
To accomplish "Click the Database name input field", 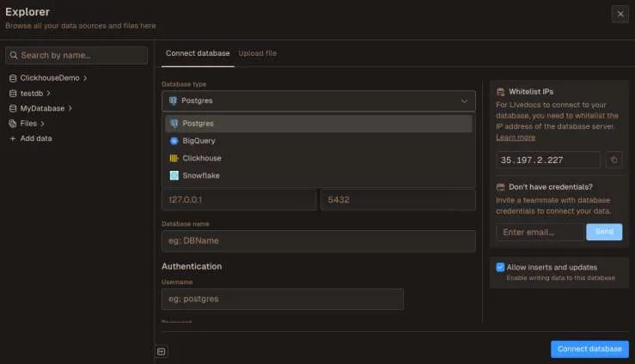I will pos(318,241).
